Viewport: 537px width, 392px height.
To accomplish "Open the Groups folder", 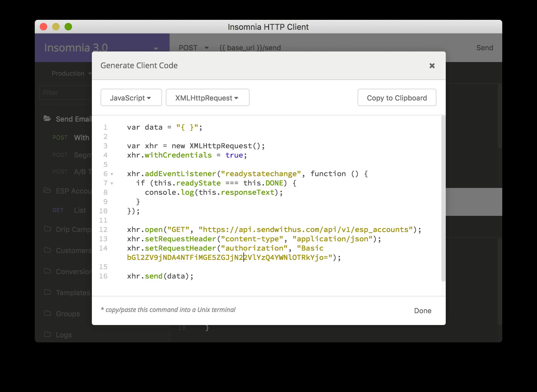I will [68, 314].
